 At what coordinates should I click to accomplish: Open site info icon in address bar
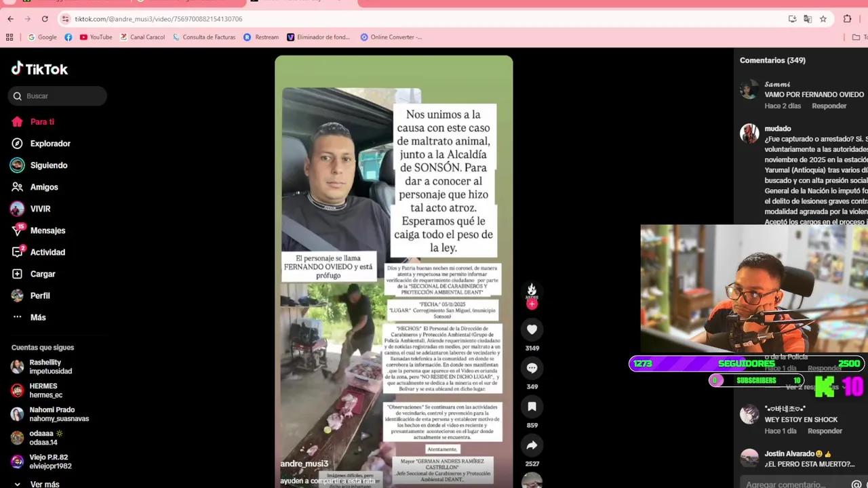coord(65,19)
